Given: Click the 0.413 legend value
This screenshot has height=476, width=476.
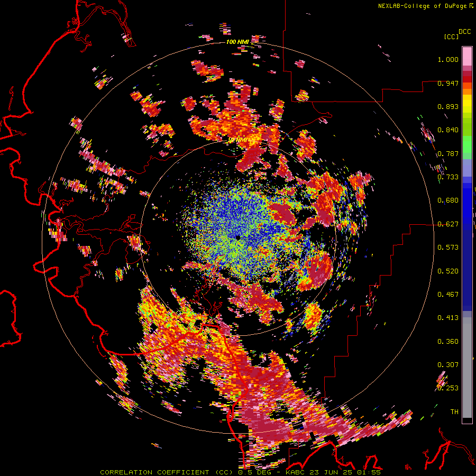Looking at the screenshot, I should coord(448,318).
